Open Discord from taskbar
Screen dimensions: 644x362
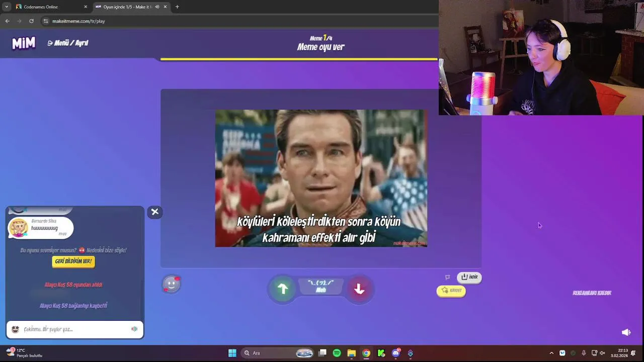coord(396,353)
